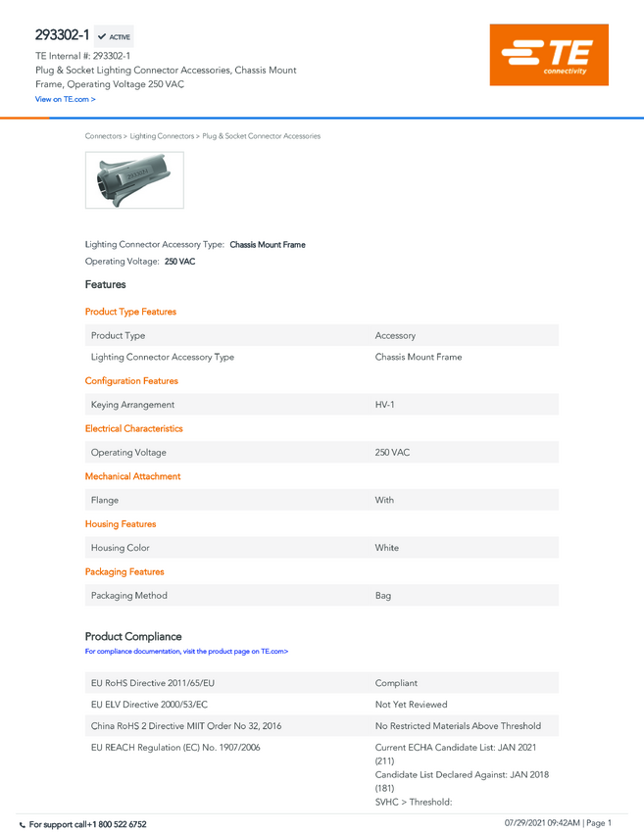The height and width of the screenshot is (833, 644).
Task: Click the 'Housing Features' heading
Action: tap(121, 524)
